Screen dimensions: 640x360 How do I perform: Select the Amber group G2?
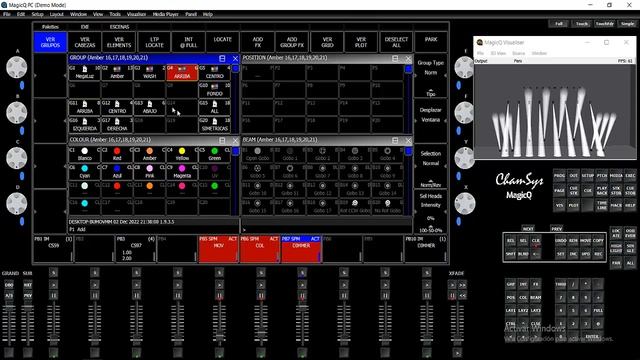(x=117, y=73)
